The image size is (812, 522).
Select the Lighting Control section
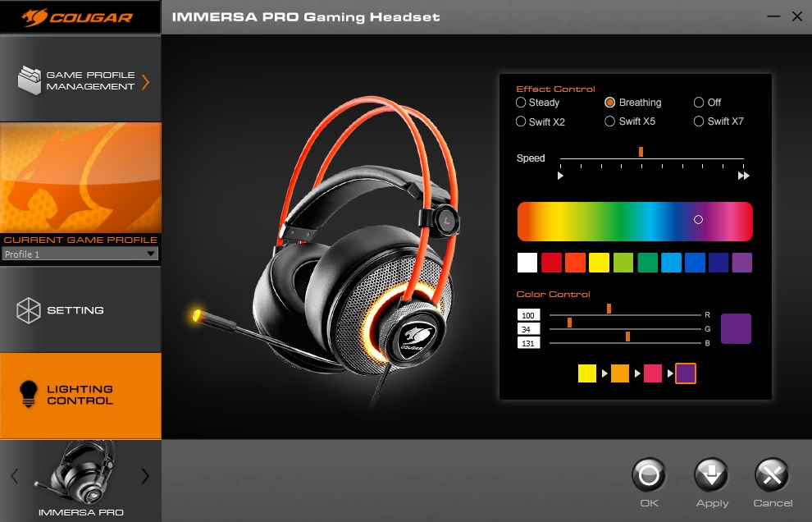(x=80, y=396)
